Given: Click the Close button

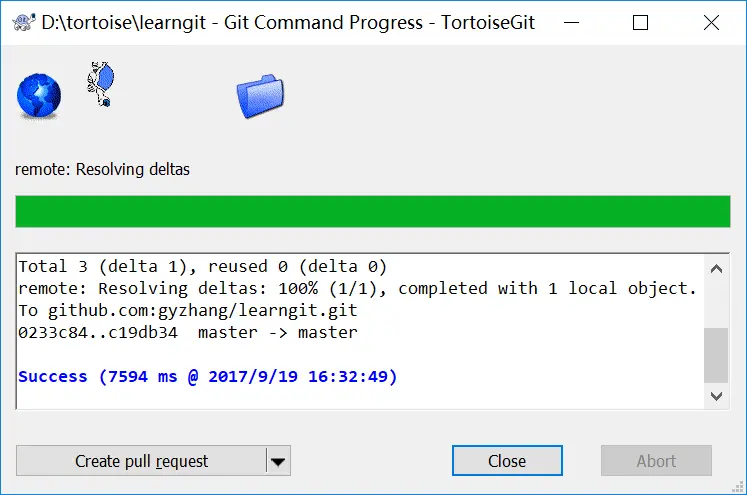Looking at the screenshot, I should point(507,461).
